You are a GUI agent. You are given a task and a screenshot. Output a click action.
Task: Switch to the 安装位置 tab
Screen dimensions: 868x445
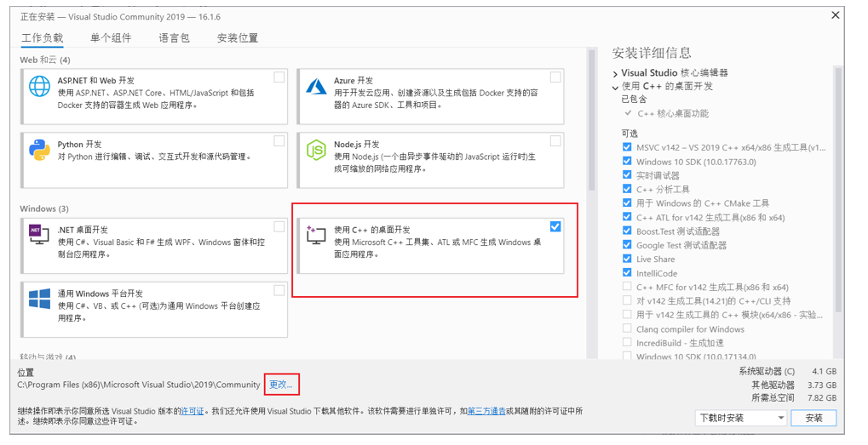tap(238, 38)
